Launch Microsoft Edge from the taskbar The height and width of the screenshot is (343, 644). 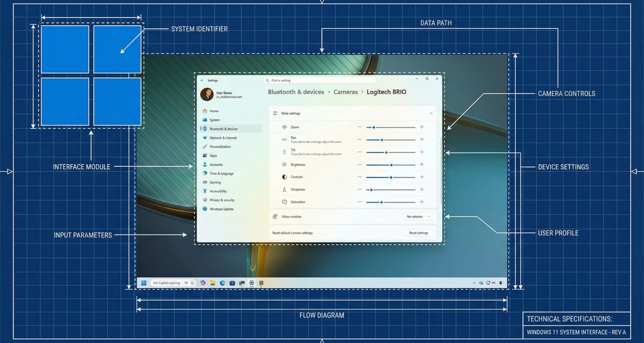222,283
